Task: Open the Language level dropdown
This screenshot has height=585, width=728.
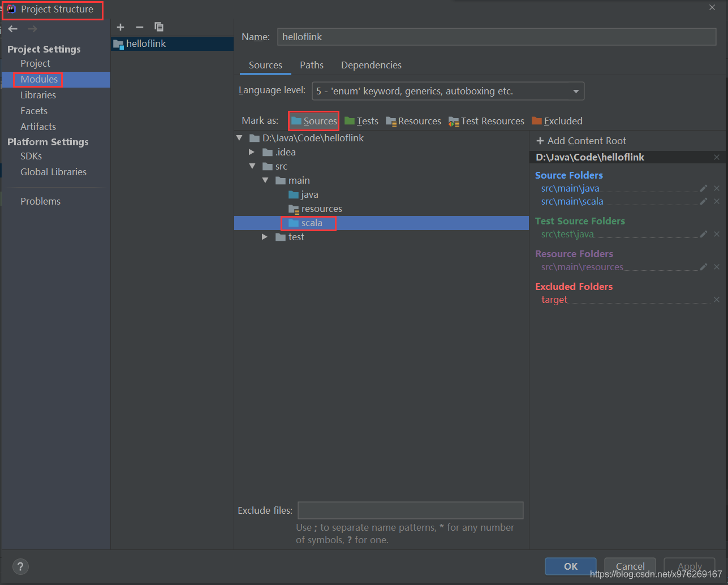Action: pos(576,91)
